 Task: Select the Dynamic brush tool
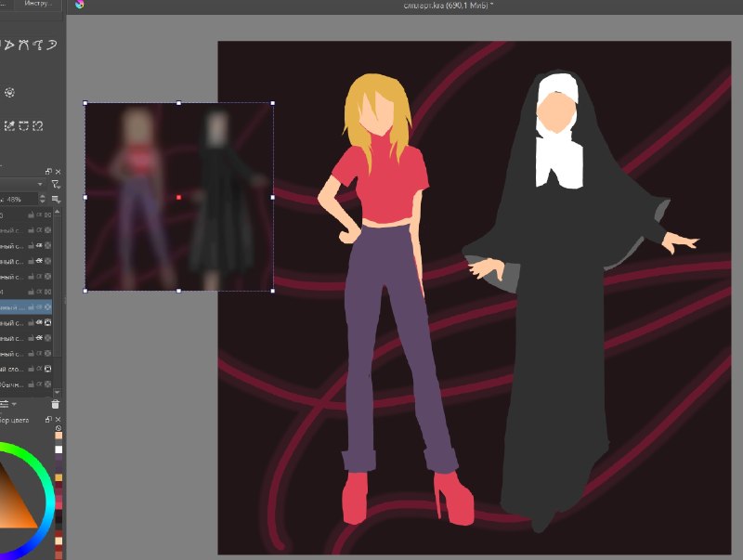tap(51, 45)
